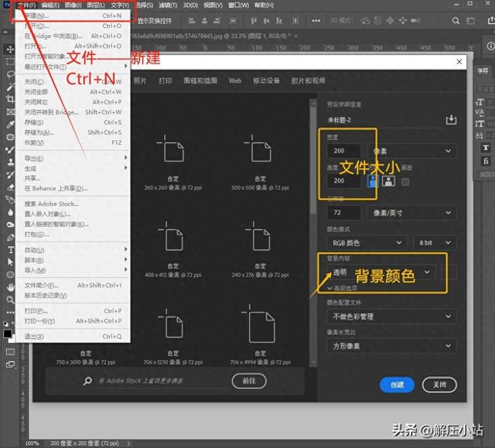Select the Eyedropper tool
This screenshot has height=448, width=495.
10,125
